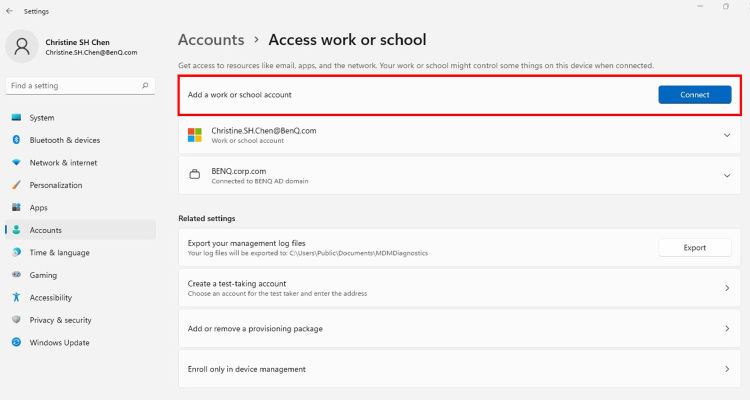Select the Bluetooth icon in sidebar
Viewport: 750px width, 400px height.
[x=16, y=140]
